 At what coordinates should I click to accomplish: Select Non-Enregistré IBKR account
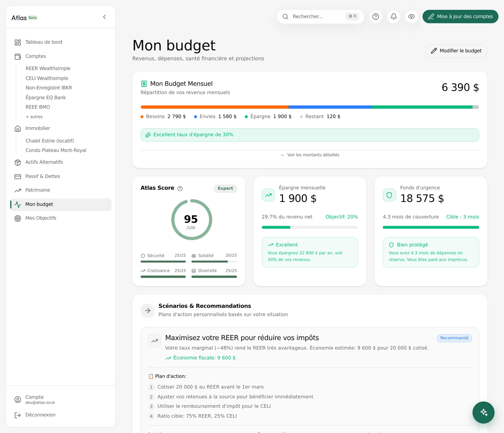[x=49, y=88]
